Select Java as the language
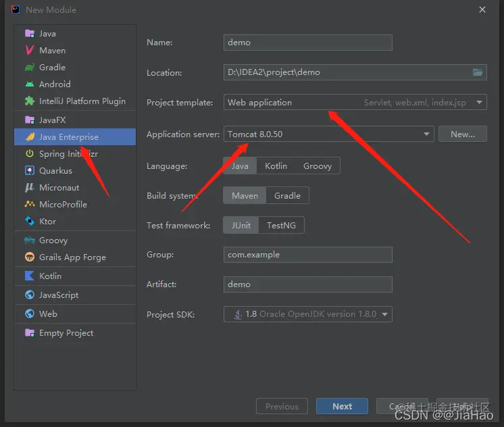 (240, 166)
